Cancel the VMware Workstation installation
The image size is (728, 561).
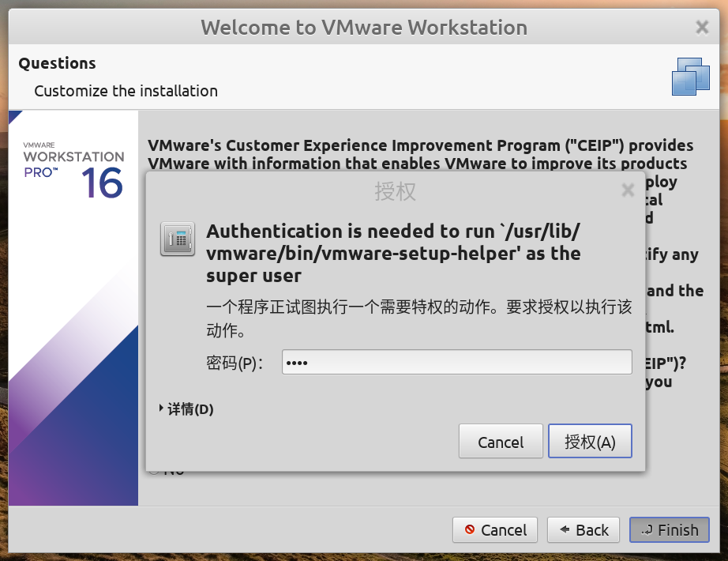[495, 530]
